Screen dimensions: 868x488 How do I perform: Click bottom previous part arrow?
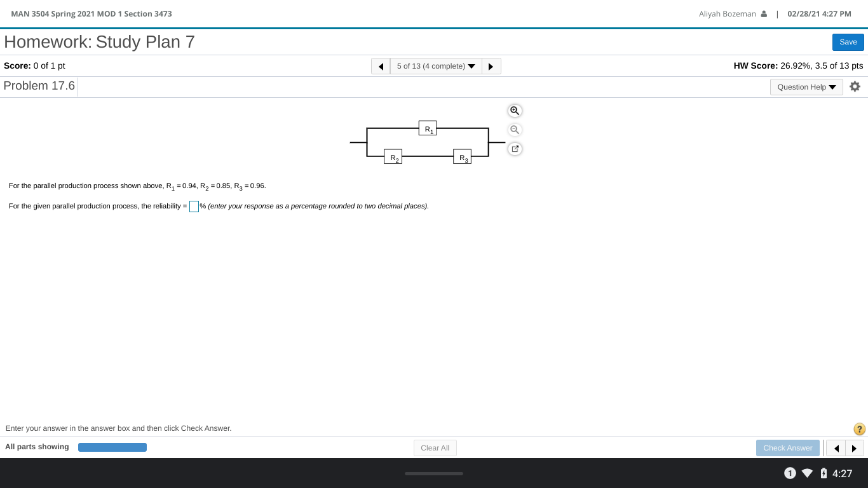click(x=836, y=448)
